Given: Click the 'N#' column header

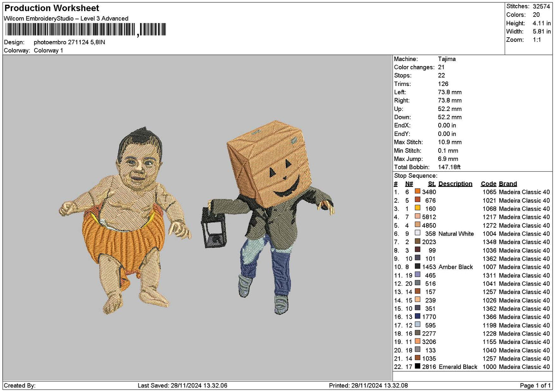Looking at the screenshot, I should 409,184.
